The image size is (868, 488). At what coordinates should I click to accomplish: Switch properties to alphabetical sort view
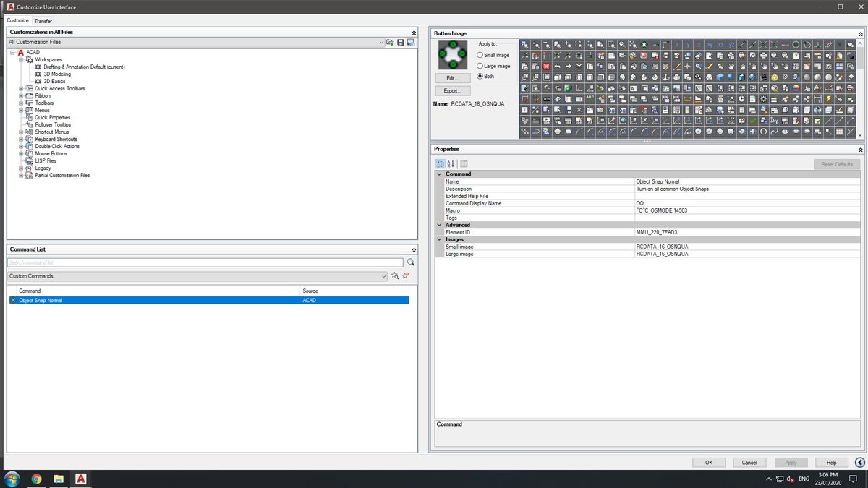point(451,164)
